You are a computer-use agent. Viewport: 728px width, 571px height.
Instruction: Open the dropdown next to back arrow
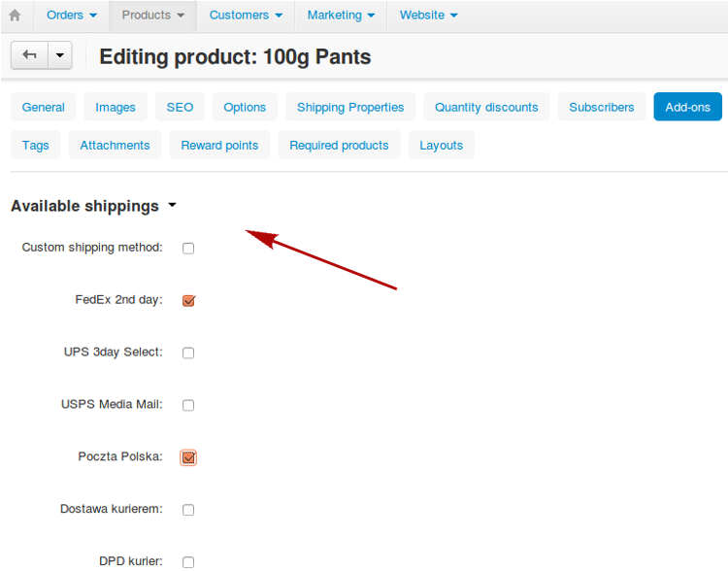[60, 55]
